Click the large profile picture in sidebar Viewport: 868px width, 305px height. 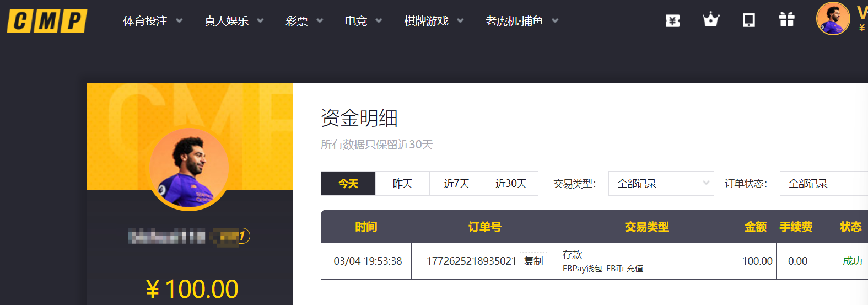click(189, 169)
